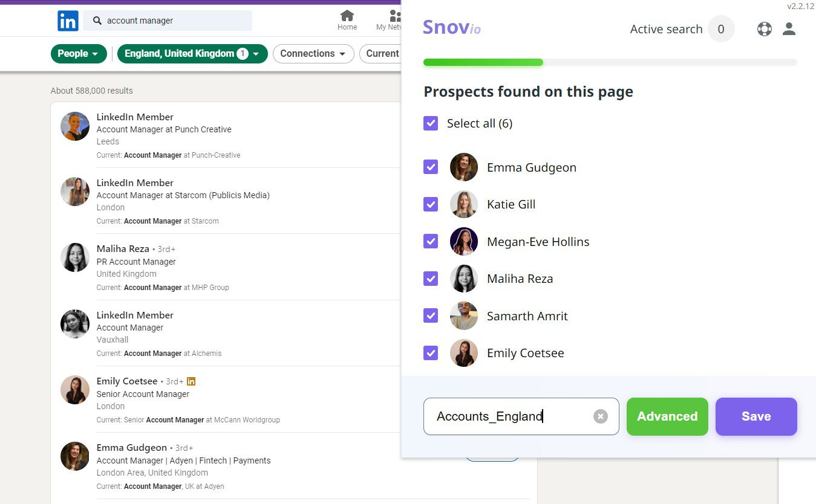
Task: Click the LinkedIn premium badge beside Emily Coetsee
Action: 191,381
